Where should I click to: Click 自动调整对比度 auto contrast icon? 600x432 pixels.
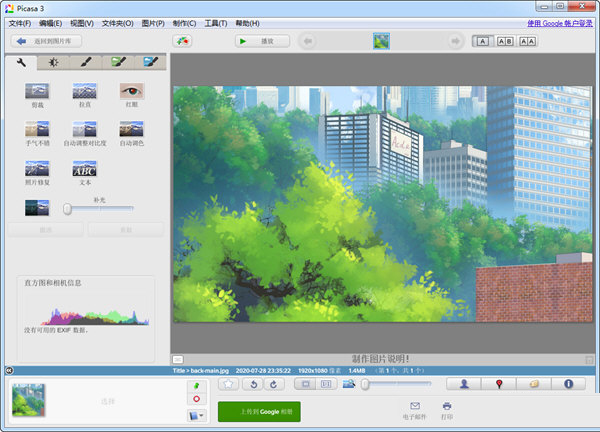click(x=84, y=129)
